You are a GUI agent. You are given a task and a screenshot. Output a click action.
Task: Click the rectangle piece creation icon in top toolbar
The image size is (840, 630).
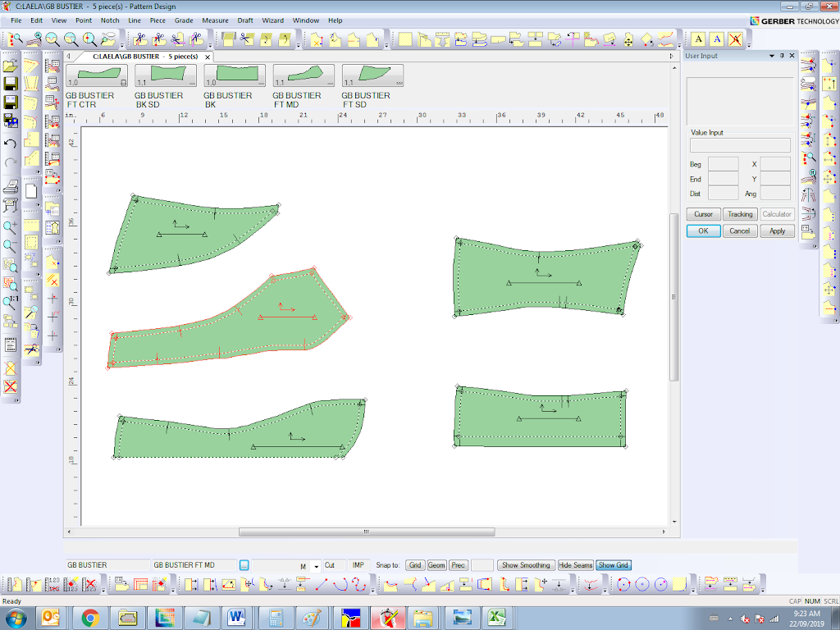click(x=405, y=39)
